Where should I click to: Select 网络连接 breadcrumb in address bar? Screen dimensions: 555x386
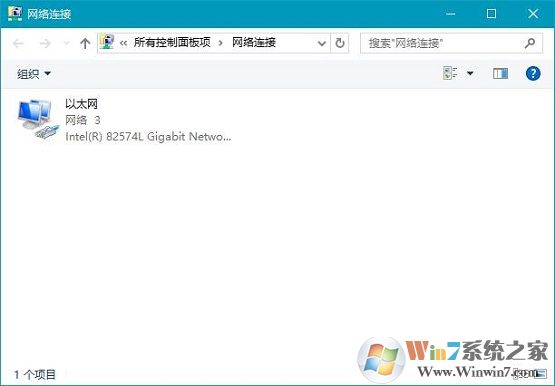[254, 43]
